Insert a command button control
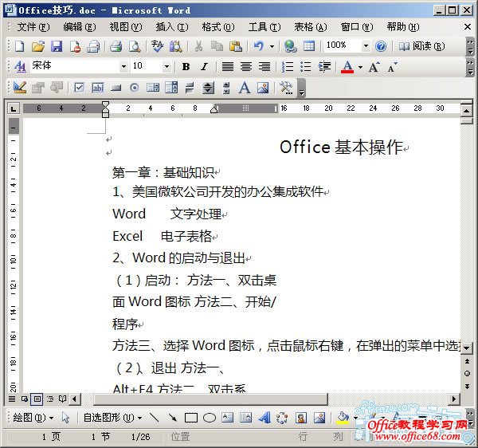This screenshot has width=478, height=448. [116, 88]
